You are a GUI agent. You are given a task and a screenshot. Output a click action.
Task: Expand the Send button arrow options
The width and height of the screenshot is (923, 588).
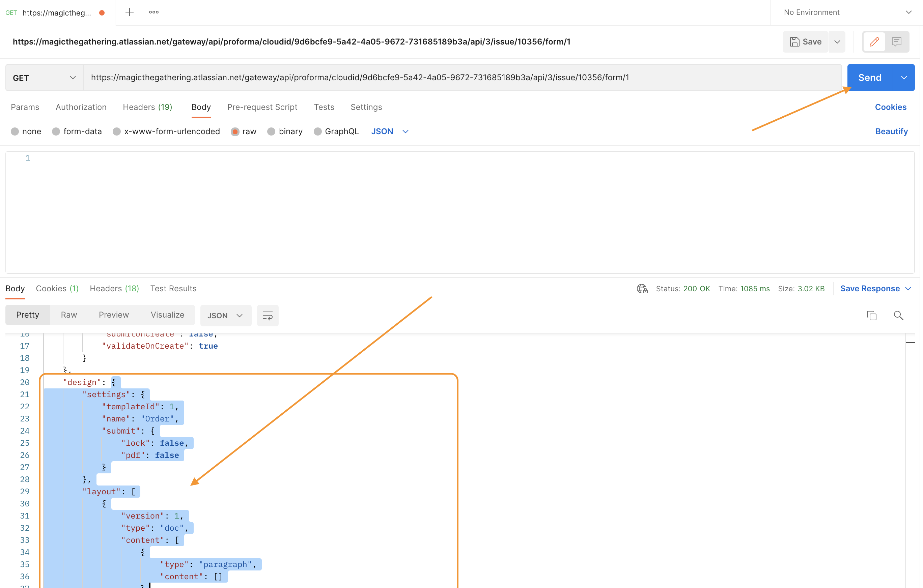(x=904, y=78)
